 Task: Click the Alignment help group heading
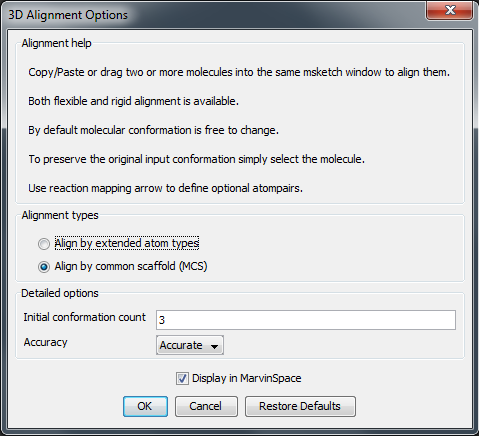[x=56, y=43]
